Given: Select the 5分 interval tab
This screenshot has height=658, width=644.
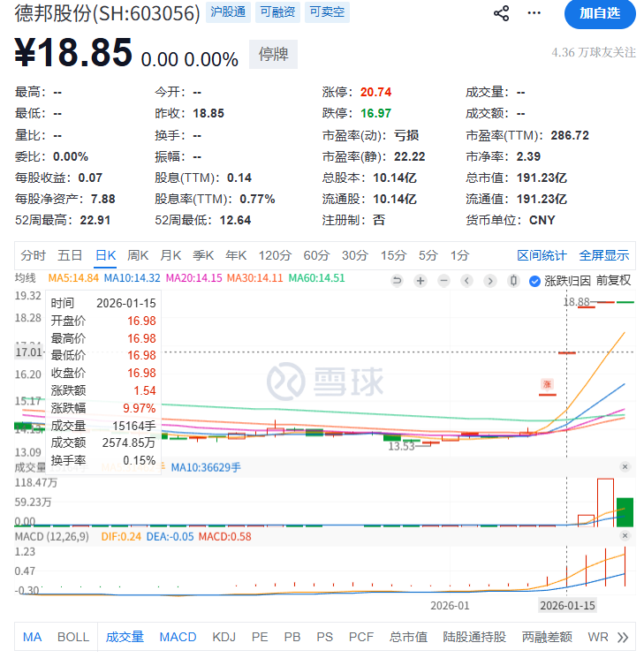Looking at the screenshot, I should coord(428,255).
